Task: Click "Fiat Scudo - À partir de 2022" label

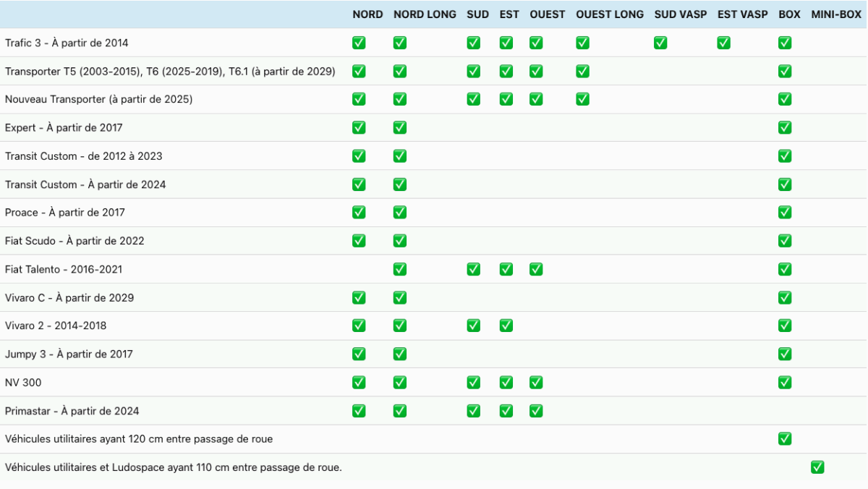Action: (75, 241)
